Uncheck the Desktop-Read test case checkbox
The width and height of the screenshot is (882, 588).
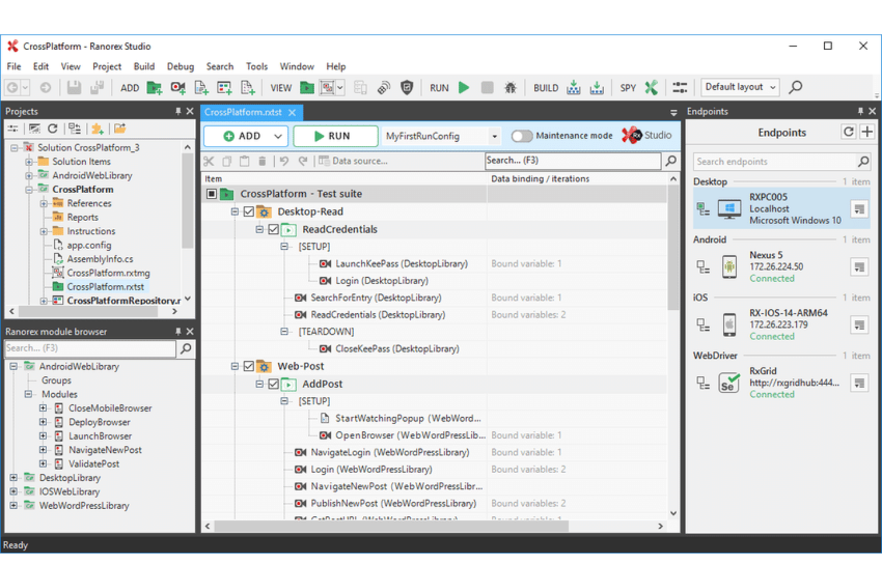click(249, 211)
